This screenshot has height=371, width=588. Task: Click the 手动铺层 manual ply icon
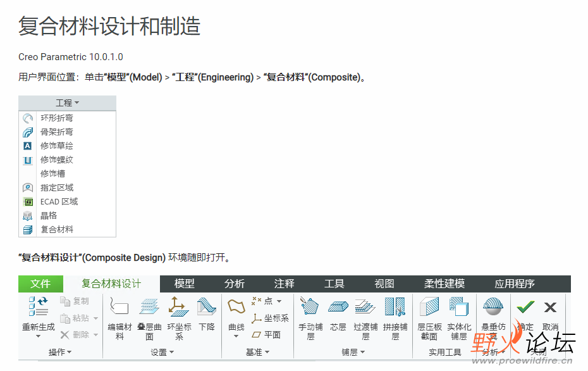[x=310, y=306]
